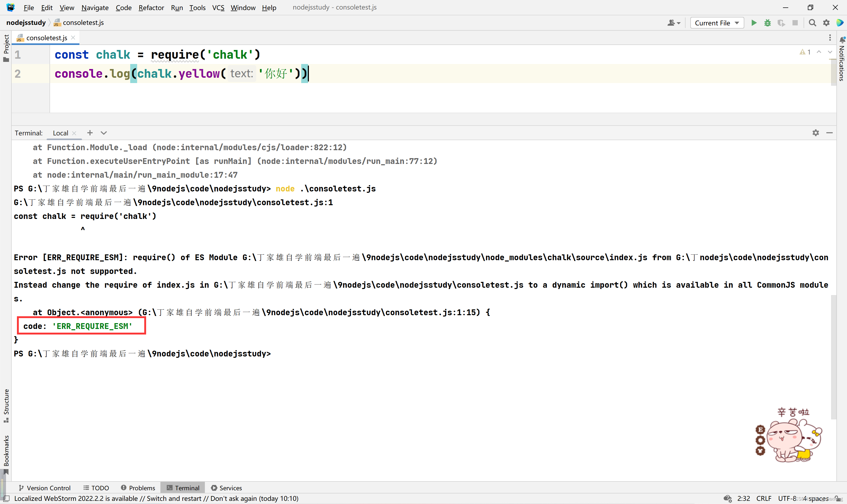Close the consoletest.js editor tab
Screen dimensions: 847x504
click(73, 38)
